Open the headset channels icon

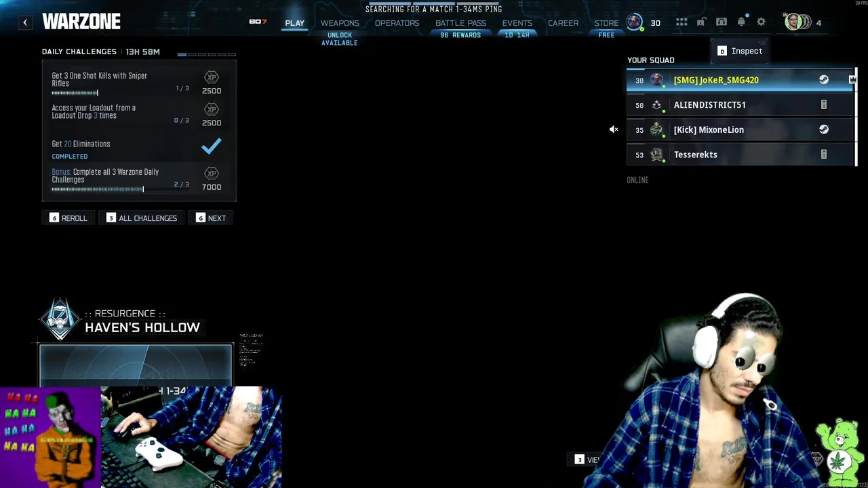click(722, 22)
